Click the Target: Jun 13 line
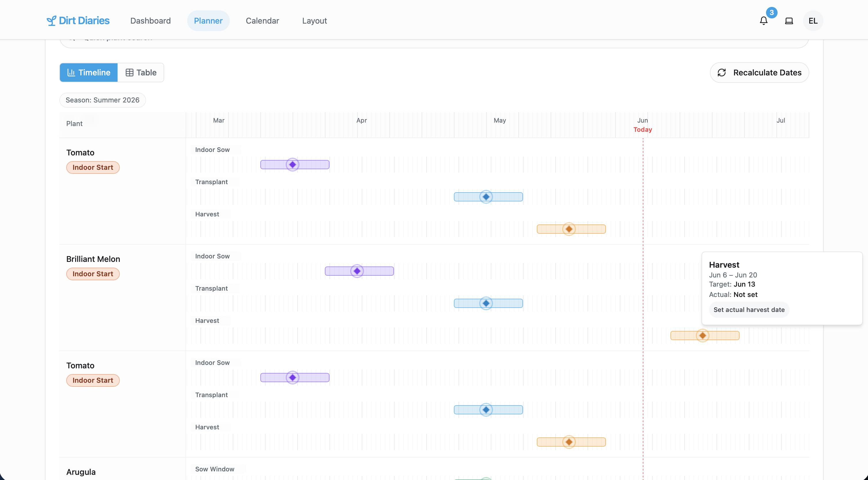868x480 pixels. coord(732,284)
